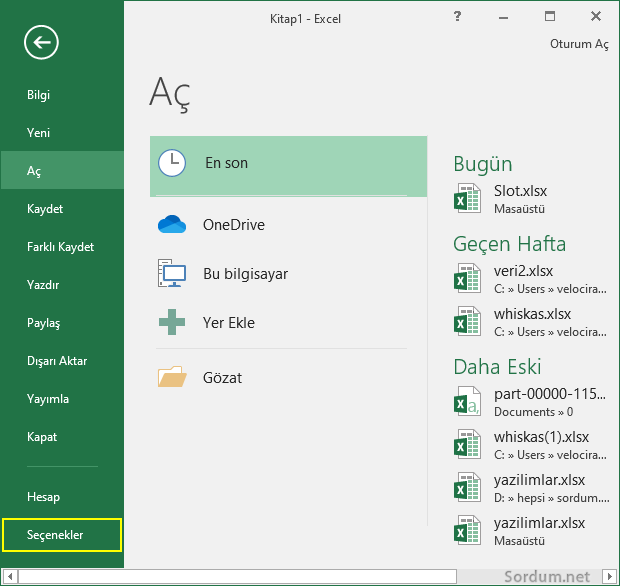Select the En son recent location
Screen dimensions: 620x586
point(288,166)
